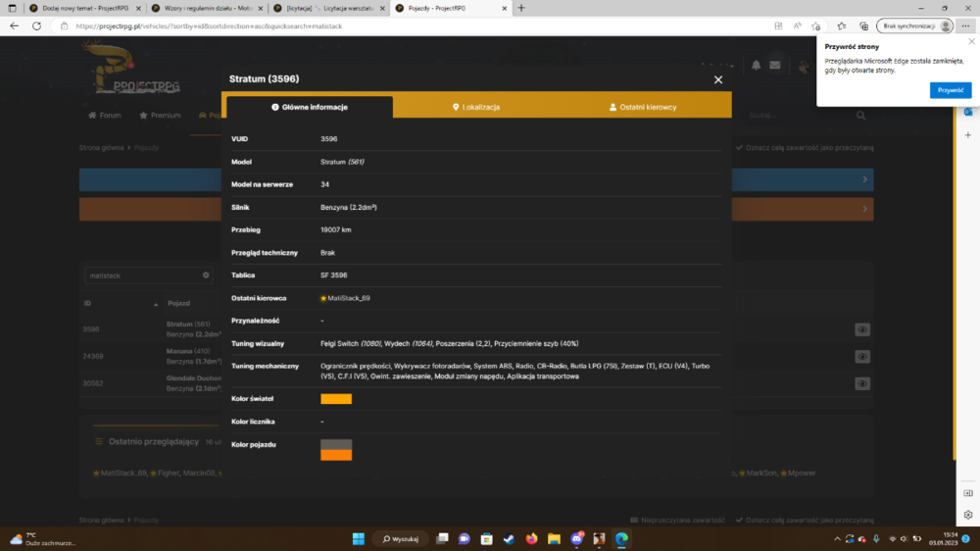980x551 pixels.
Task: Switch to the Wzory i regulamin działu tab
Action: pos(207,8)
